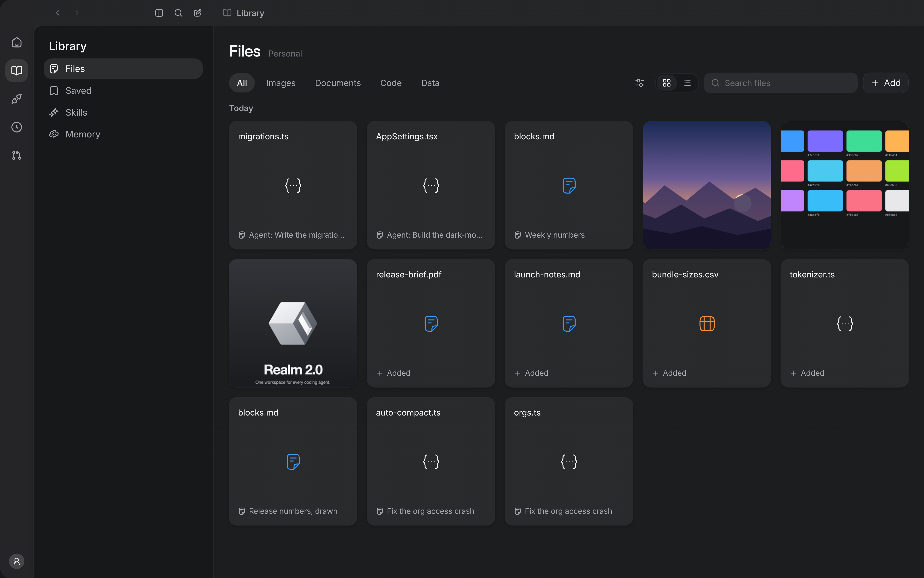The image size is (924, 578).
Task: Click the 'Weekly numbers' source link
Action: click(x=549, y=235)
